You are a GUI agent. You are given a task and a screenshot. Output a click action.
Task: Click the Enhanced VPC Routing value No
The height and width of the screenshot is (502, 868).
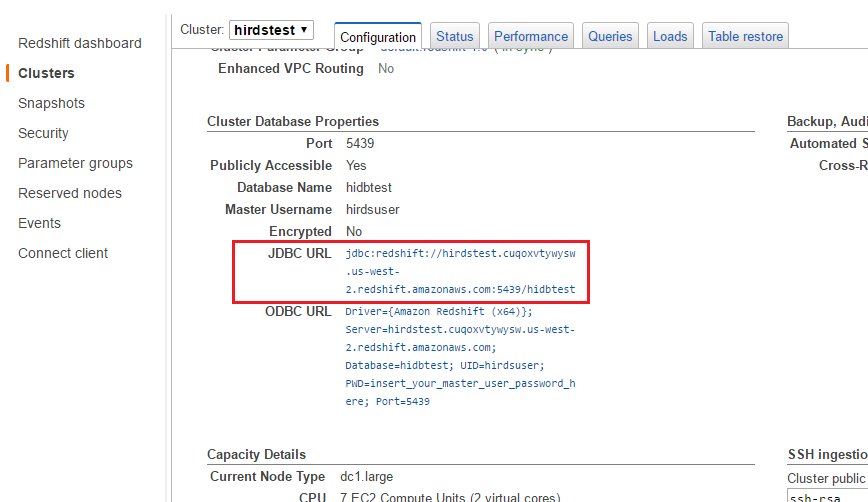pyautogui.click(x=386, y=69)
